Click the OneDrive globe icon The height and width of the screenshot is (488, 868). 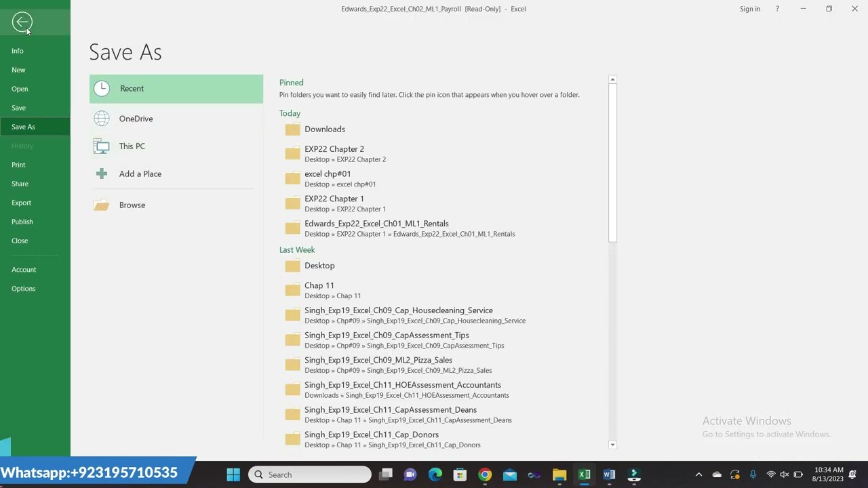coord(102,119)
